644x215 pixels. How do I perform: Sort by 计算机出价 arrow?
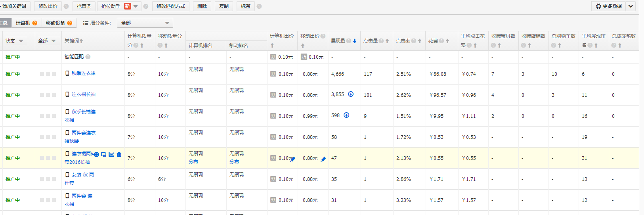(272, 46)
